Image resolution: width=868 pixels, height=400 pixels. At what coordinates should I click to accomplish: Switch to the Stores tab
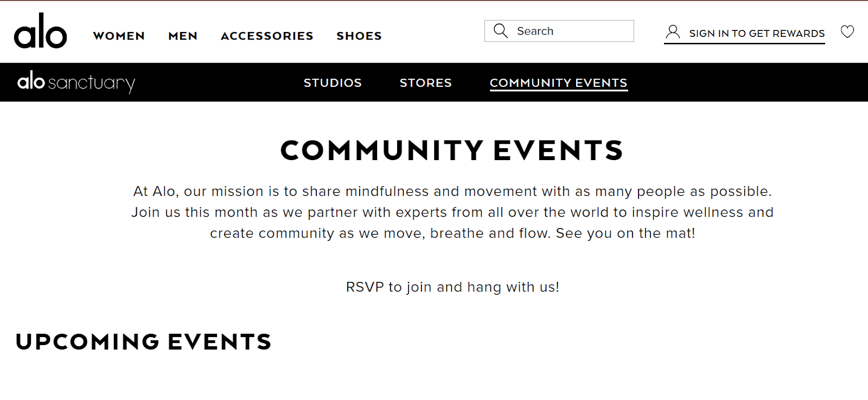click(x=426, y=82)
